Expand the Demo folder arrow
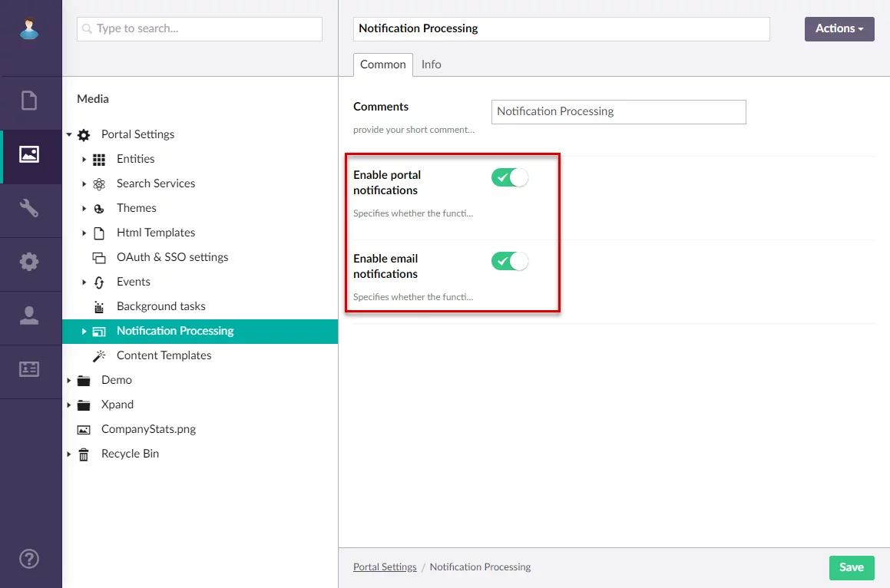This screenshot has height=588, width=890. click(x=68, y=380)
